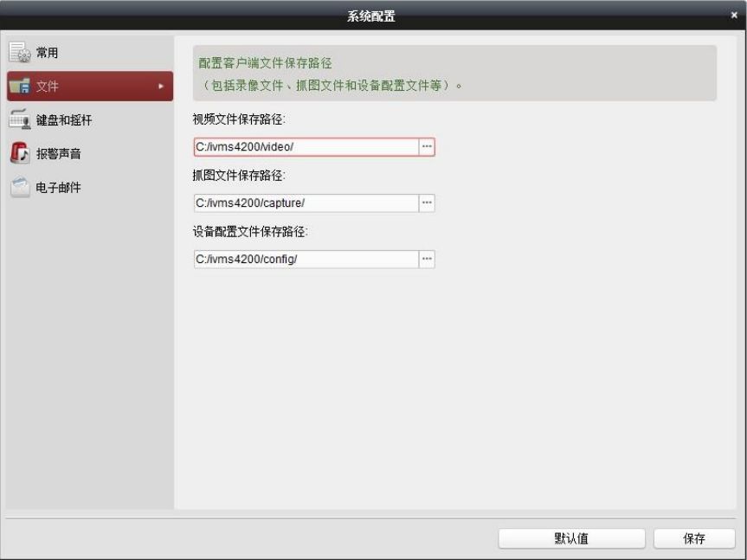The image size is (747, 560).
Task: Select the 文件 label in the sidebar
Action: [x=48, y=87]
